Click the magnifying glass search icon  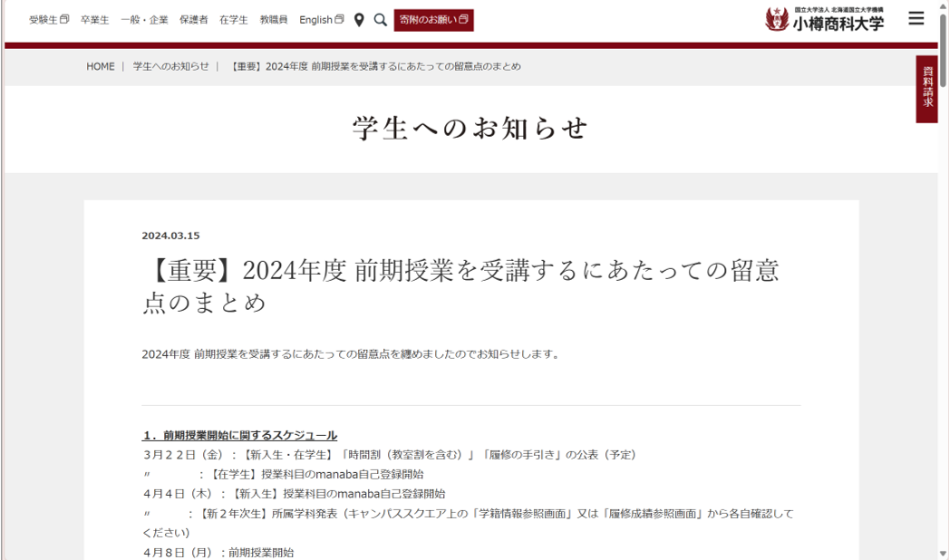coord(381,20)
